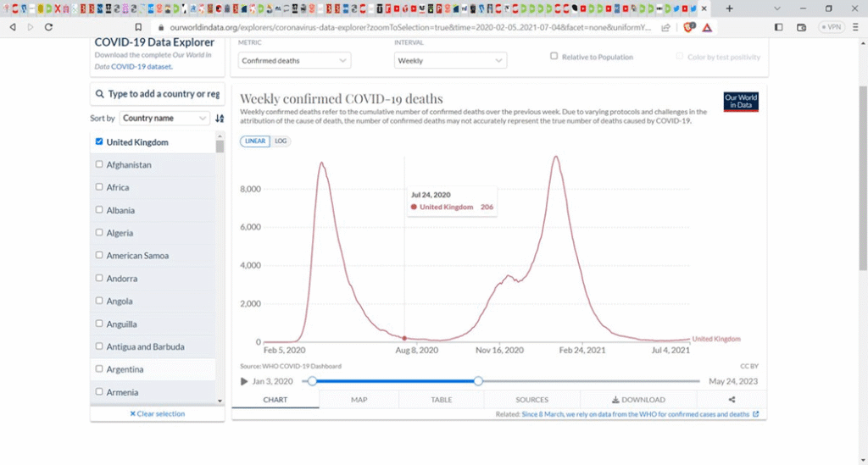
Task: Enable Relative to Population checkbox
Action: click(x=554, y=56)
